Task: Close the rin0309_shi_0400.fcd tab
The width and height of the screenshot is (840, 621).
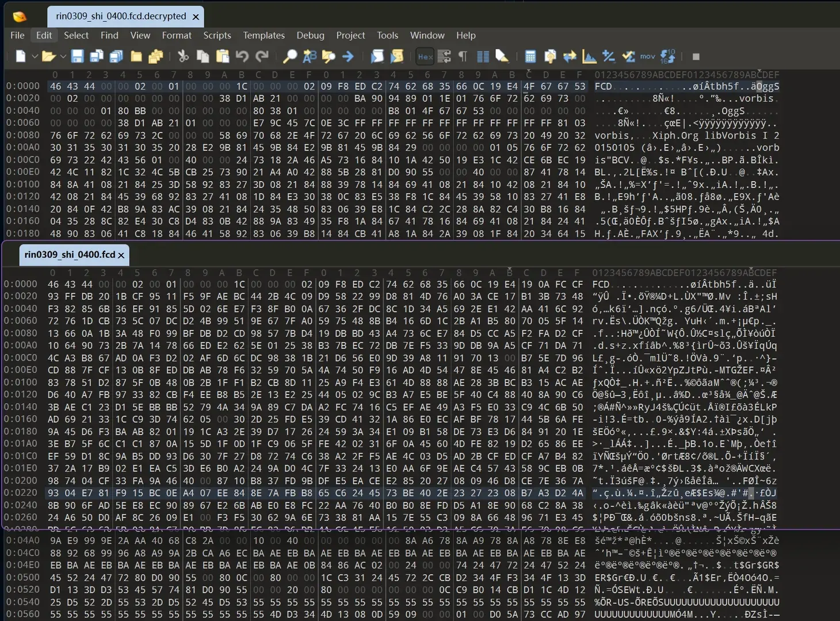Action: (121, 255)
